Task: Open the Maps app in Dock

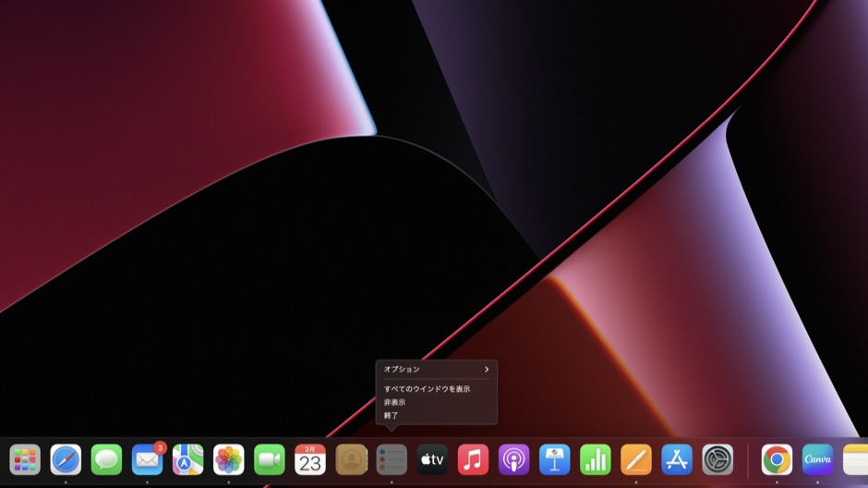Action: point(187,459)
